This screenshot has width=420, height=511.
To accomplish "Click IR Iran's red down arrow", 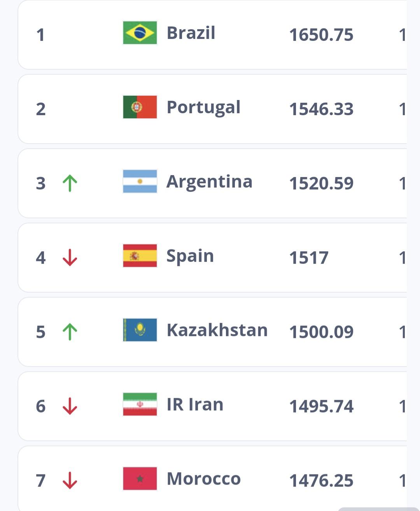I will tap(70, 406).
